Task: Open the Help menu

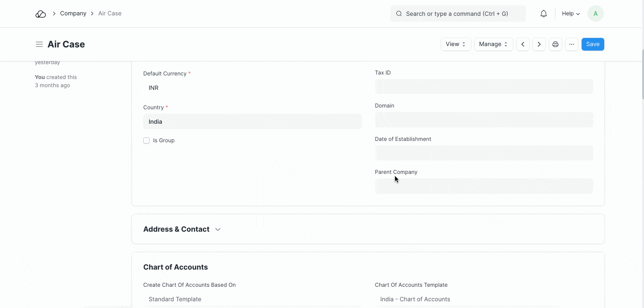Action: pyautogui.click(x=570, y=14)
